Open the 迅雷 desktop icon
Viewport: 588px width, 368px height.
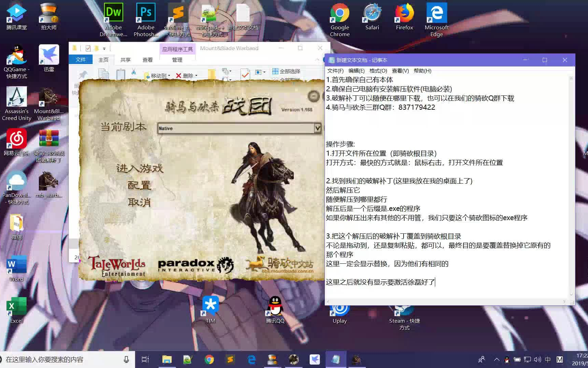(49, 58)
